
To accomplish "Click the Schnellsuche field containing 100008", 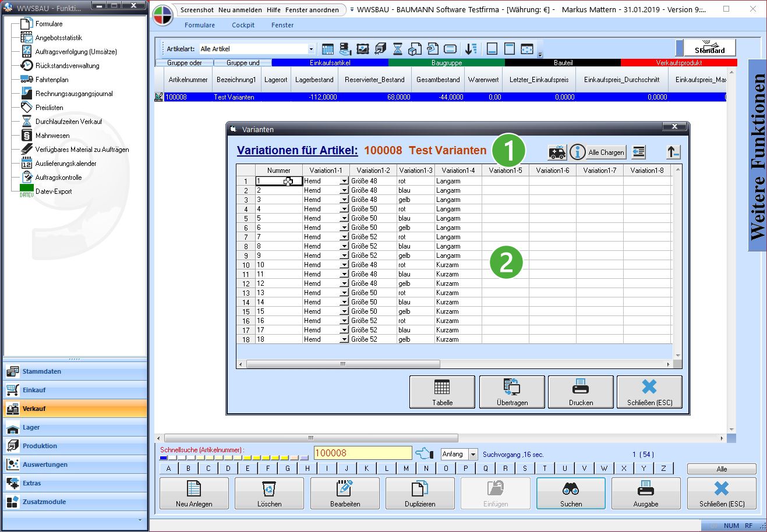I will tap(363, 453).
